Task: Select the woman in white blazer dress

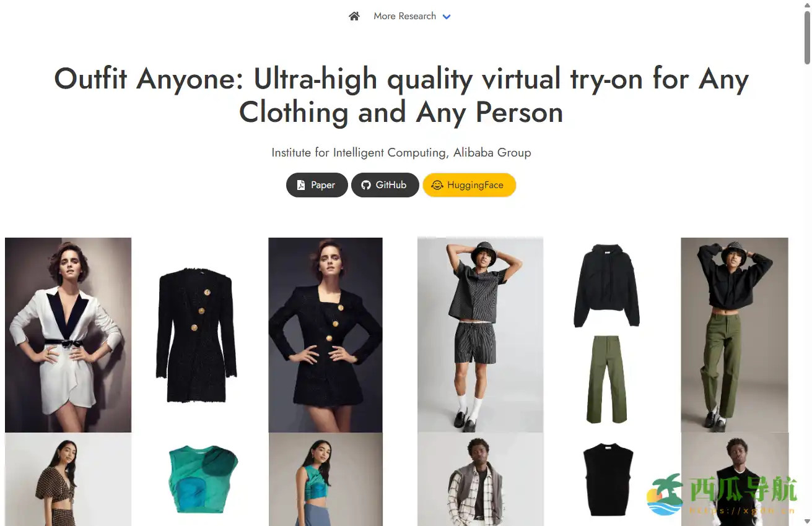Action: click(68, 335)
